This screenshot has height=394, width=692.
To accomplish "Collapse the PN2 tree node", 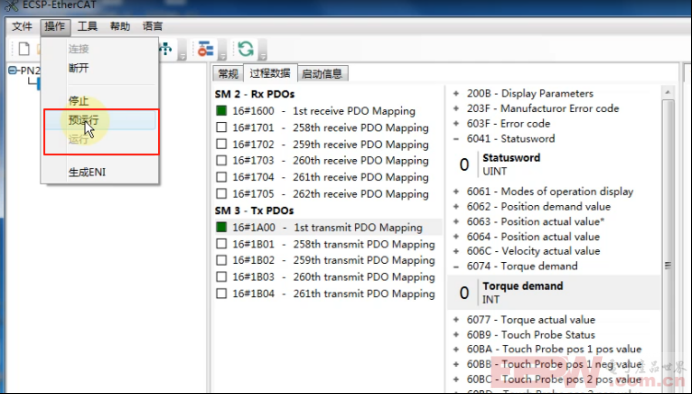I will 13,70.
